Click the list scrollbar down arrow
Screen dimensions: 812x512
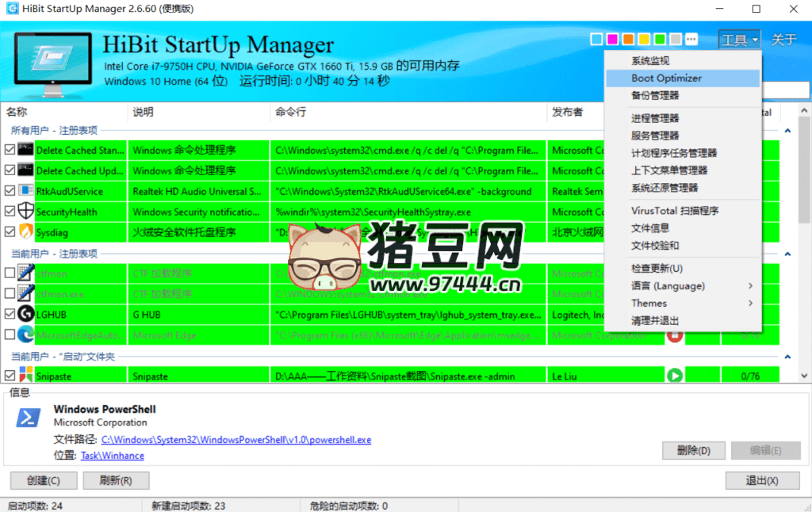(x=804, y=376)
